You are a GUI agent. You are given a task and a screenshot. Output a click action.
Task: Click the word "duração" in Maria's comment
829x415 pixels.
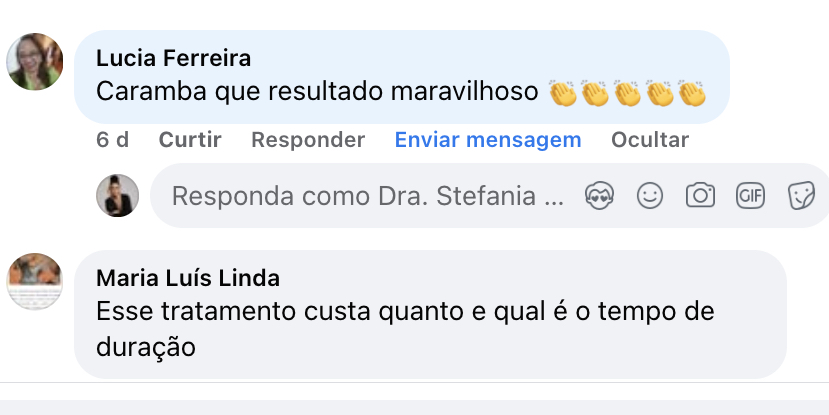click(145, 347)
